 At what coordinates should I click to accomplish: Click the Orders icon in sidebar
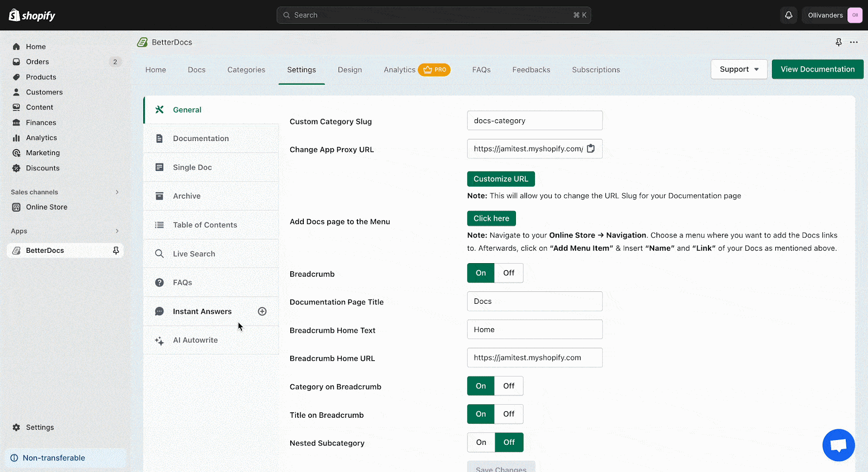point(16,62)
